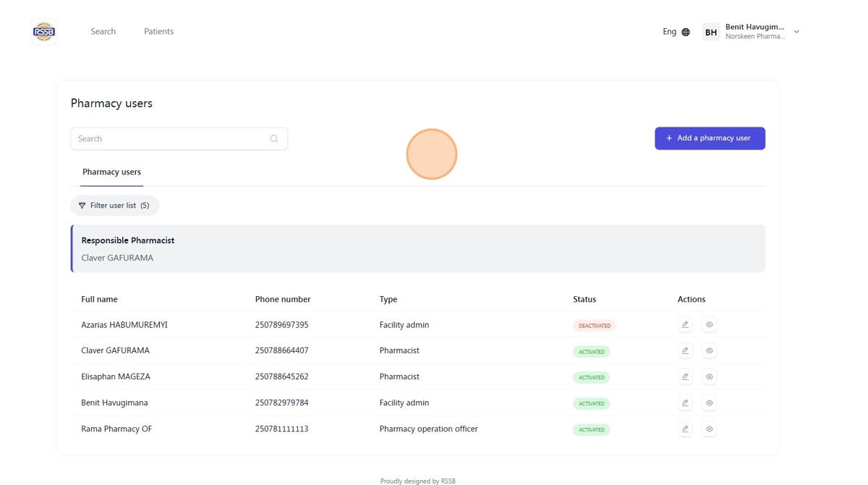Screen dimensions: 868x485
Task: Select name Benit Havugimana in table
Action: (114, 402)
